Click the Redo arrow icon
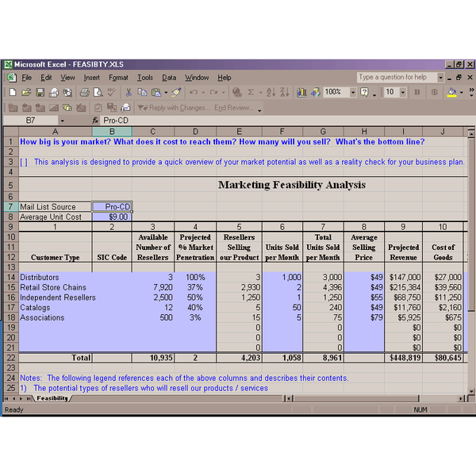476x476 pixels. [x=213, y=92]
